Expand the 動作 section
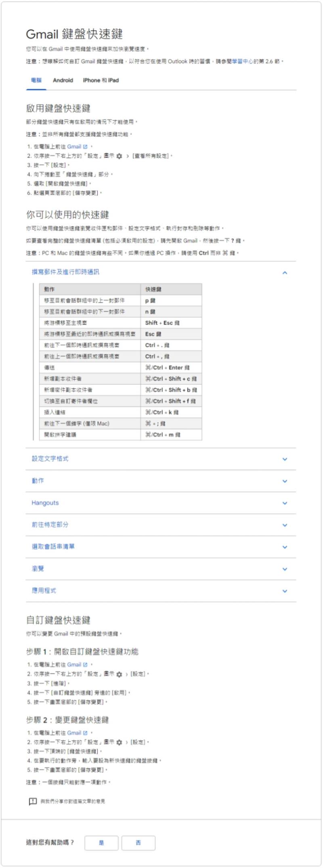323x868 pixels. 161,481
